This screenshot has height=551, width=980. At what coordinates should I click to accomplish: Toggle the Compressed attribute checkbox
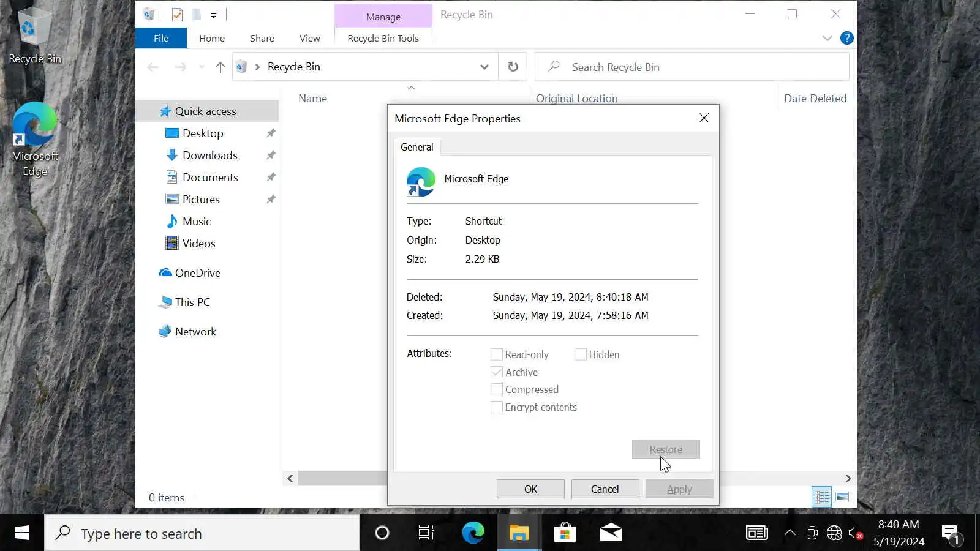point(497,389)
